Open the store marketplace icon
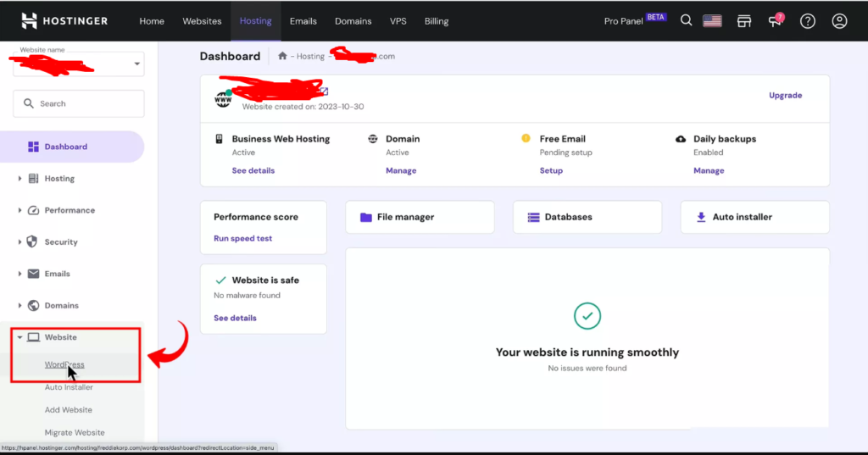868x455 pixels. pyautogui.click(x=744, y=21)
